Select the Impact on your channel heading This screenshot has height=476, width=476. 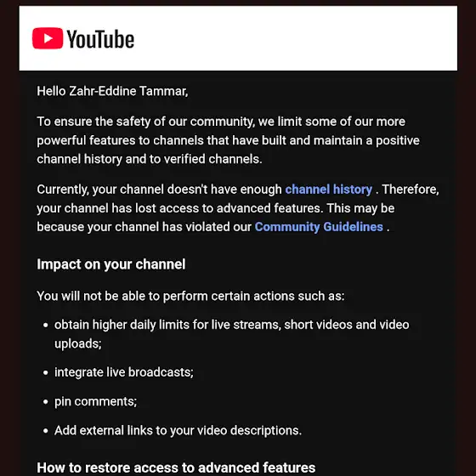click(x=111, y=264)
